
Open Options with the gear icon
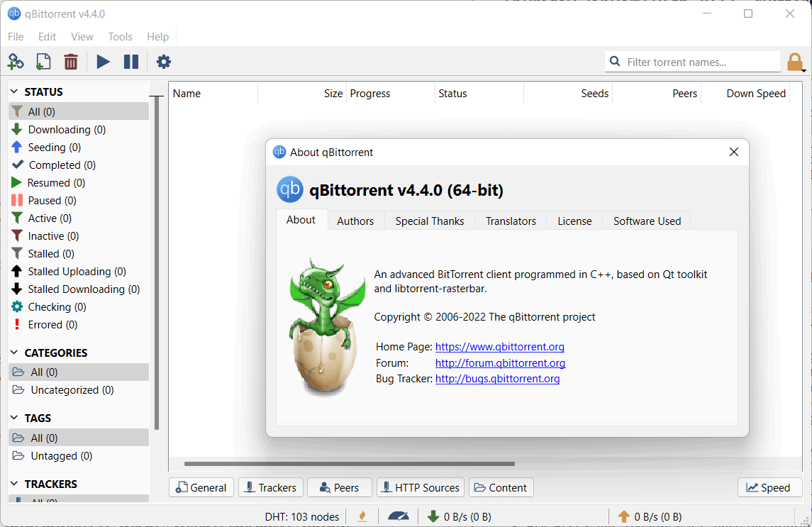pos(163,62)
